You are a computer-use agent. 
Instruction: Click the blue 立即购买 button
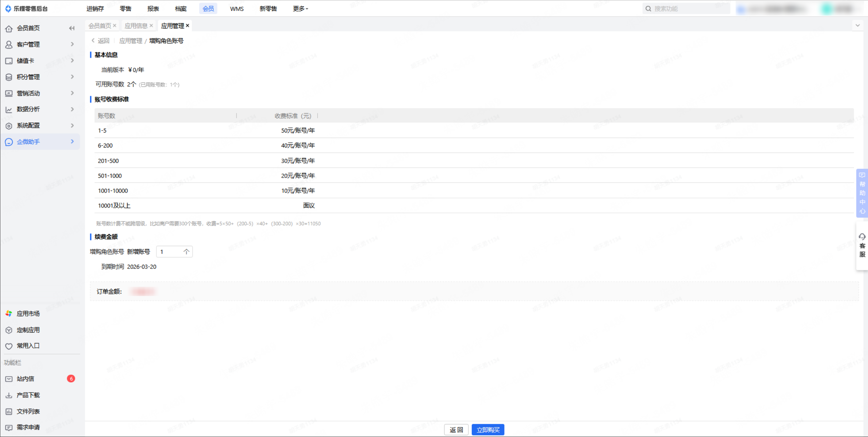coord(488,430)
